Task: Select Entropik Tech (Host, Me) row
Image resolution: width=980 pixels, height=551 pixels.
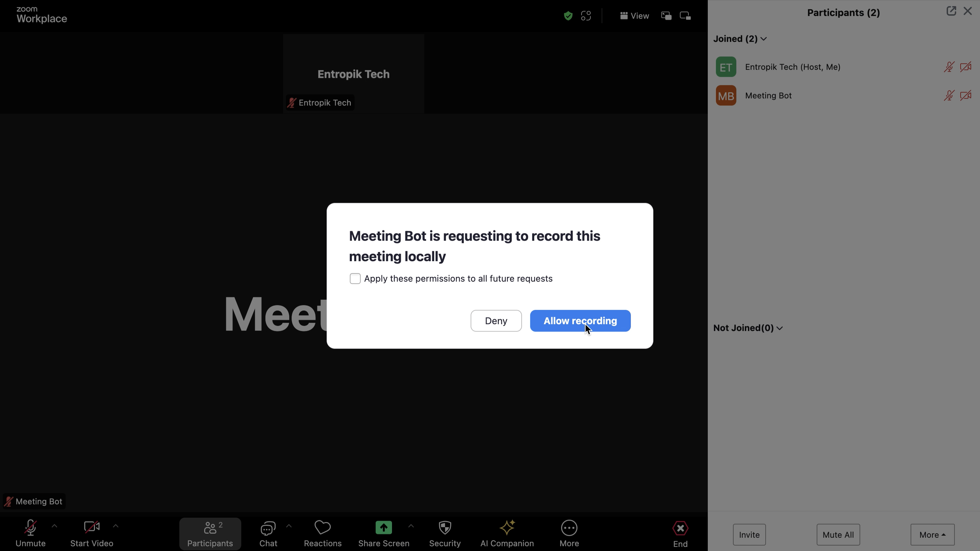Action: [x=844, y=67]
